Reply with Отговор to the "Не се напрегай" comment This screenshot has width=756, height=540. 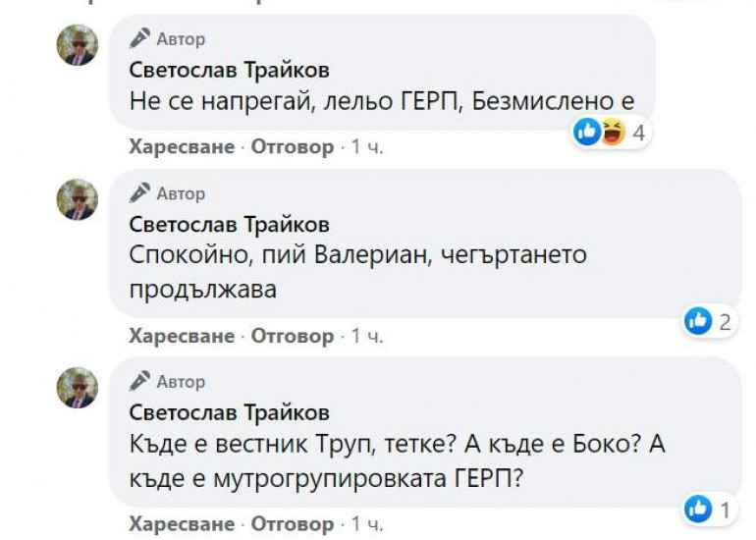click(x=293, y=147)
